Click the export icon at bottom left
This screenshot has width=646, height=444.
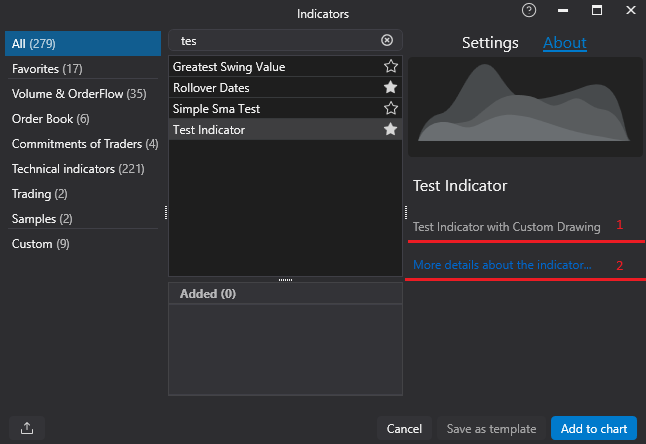[27, 428]
